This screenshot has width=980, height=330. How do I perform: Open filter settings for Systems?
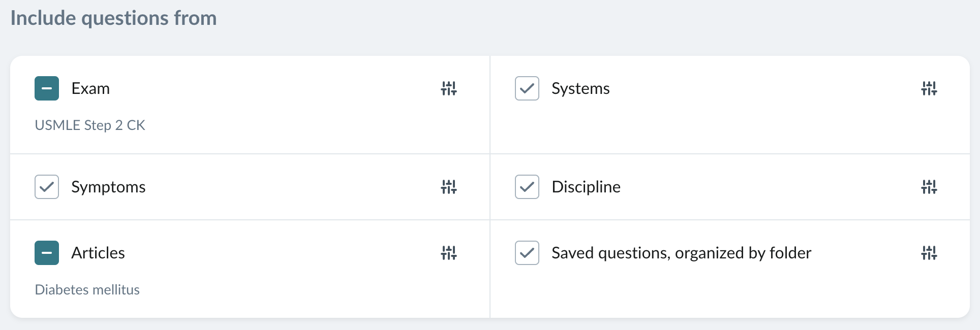[929, 88]
